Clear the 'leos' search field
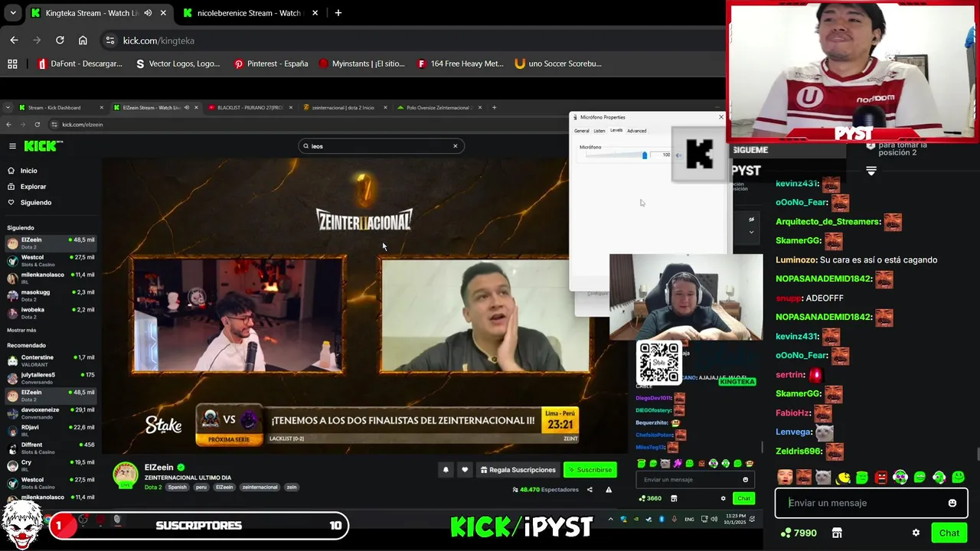This screenshot has width=980, height=551. pos(455,146)
